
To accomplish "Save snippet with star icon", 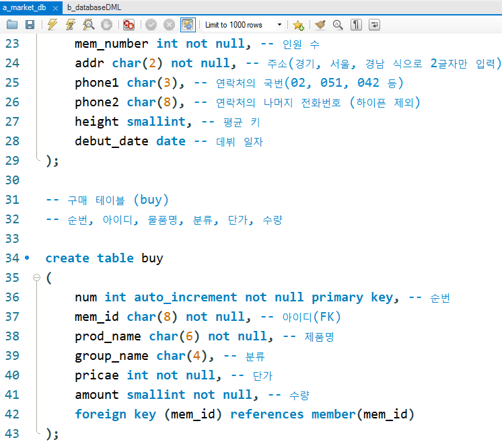I will [x=298, y=25].
